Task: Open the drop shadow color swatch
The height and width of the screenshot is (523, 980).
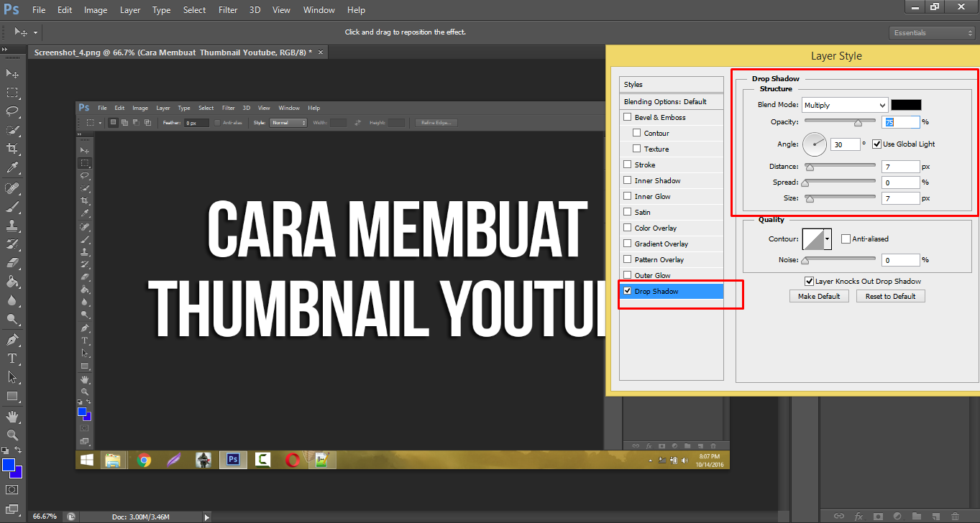Action: 905,104
